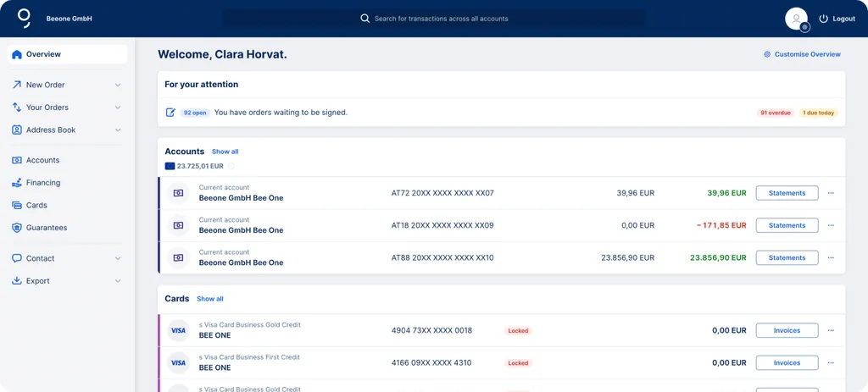Screen dimensions: 868x392
Task: Click the Customise Overview gear icon
Action: 767,54
